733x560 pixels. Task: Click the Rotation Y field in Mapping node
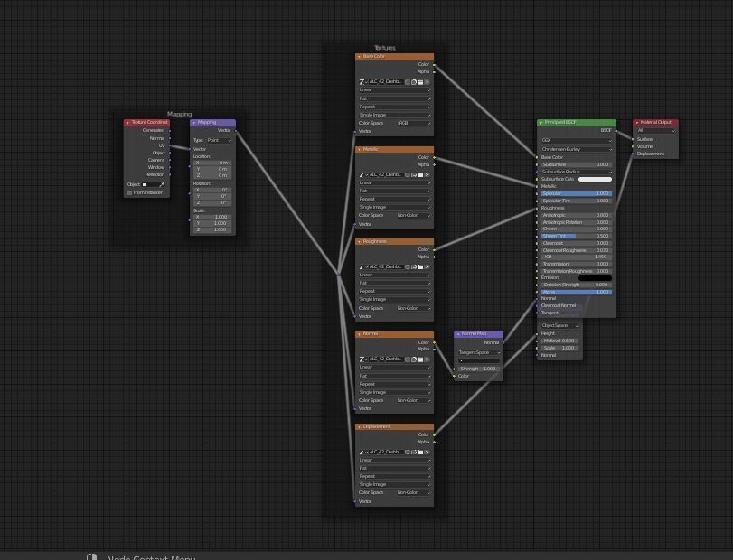tap(211, 196)
